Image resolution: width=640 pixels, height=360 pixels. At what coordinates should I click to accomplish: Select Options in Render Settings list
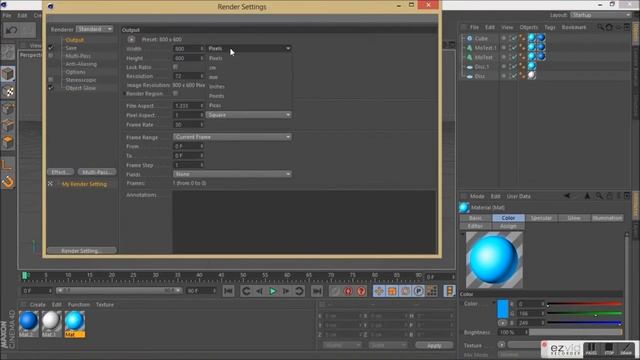pos(76,72)
